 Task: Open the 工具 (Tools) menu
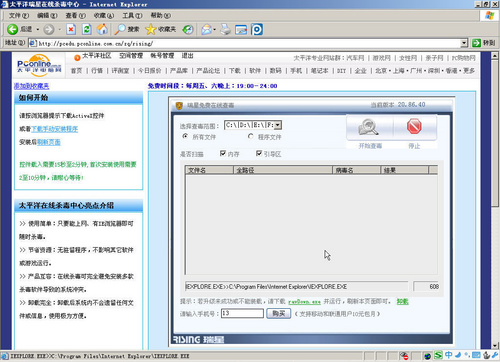pos(132,15)
